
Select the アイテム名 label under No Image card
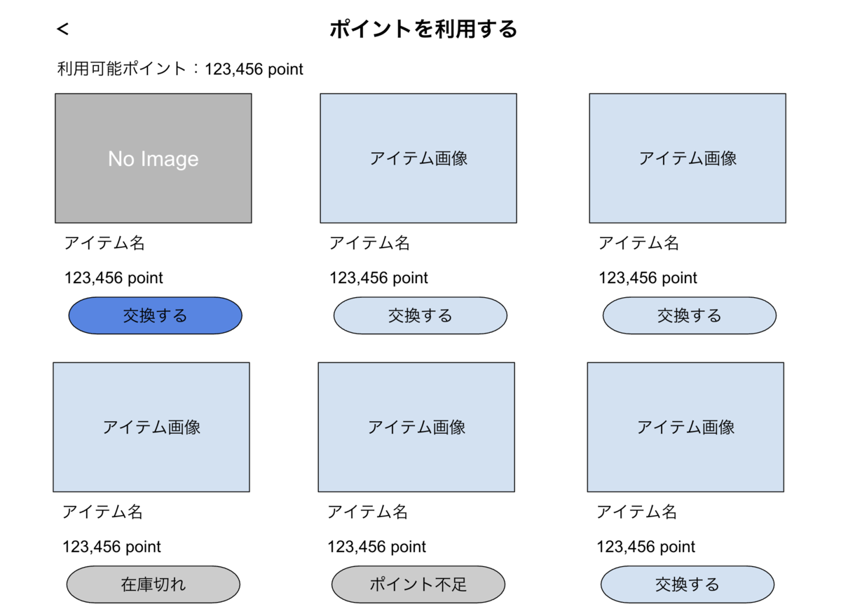[102, 243]
